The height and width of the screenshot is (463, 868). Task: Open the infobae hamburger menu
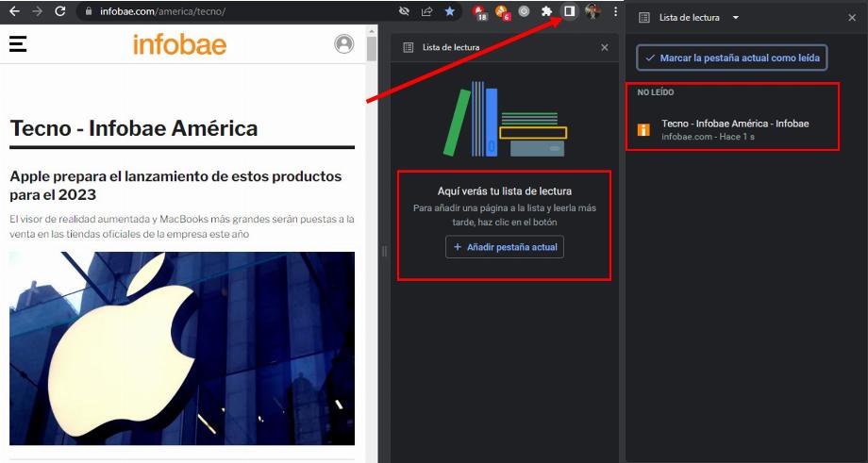tap(18, 43)
